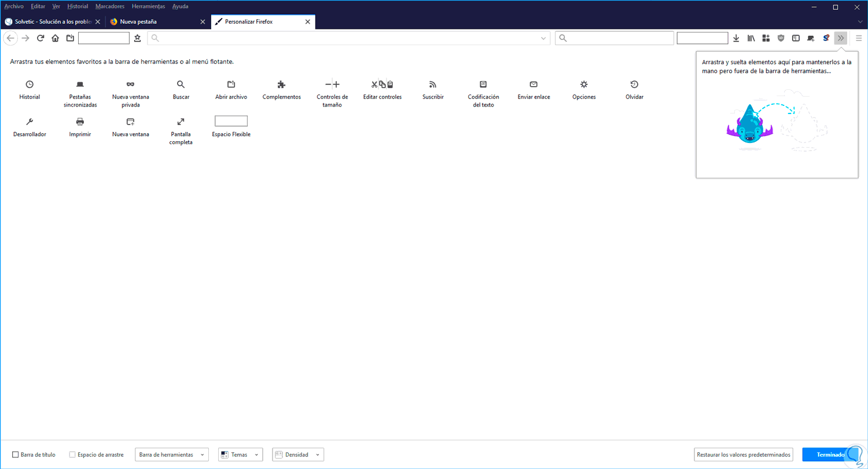Select the Abrir archivo icon in the palette
Viewport: 868px width, 469px height.
coord(231,85)
